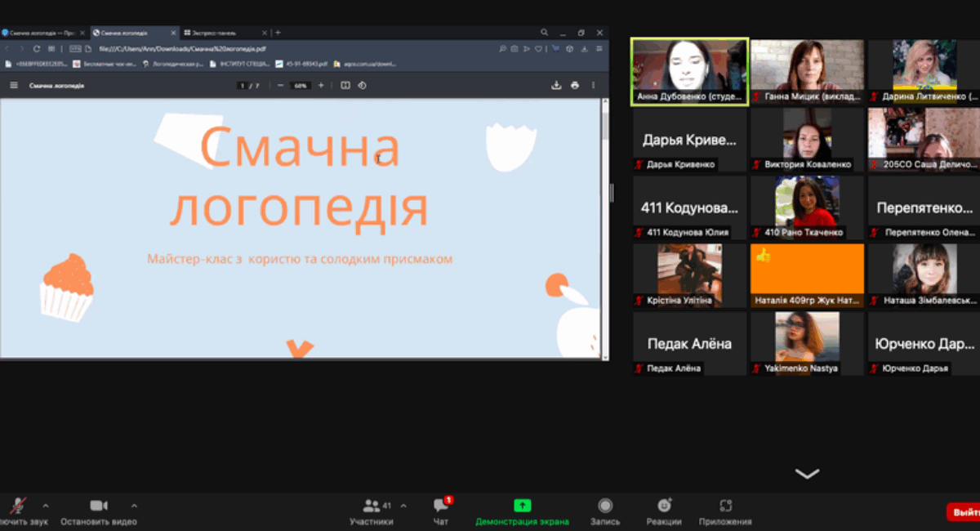Viewport: 980px width, 531px height.
Task: Click the green screen share icon
Action: coord(523,506)
